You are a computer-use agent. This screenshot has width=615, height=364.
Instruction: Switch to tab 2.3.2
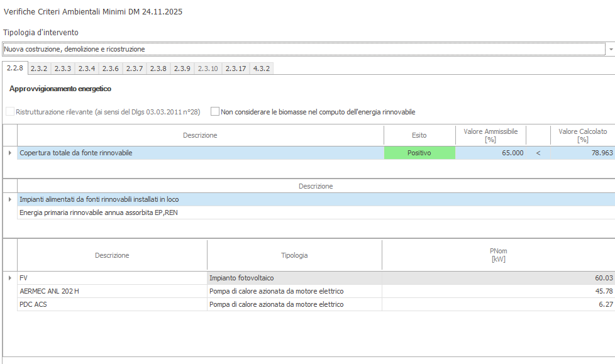click(x=39, y=69)
